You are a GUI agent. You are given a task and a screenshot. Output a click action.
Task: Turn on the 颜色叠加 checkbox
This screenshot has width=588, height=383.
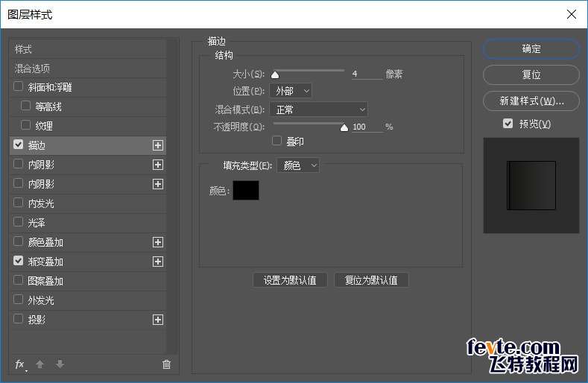click(x=18, y=241)
